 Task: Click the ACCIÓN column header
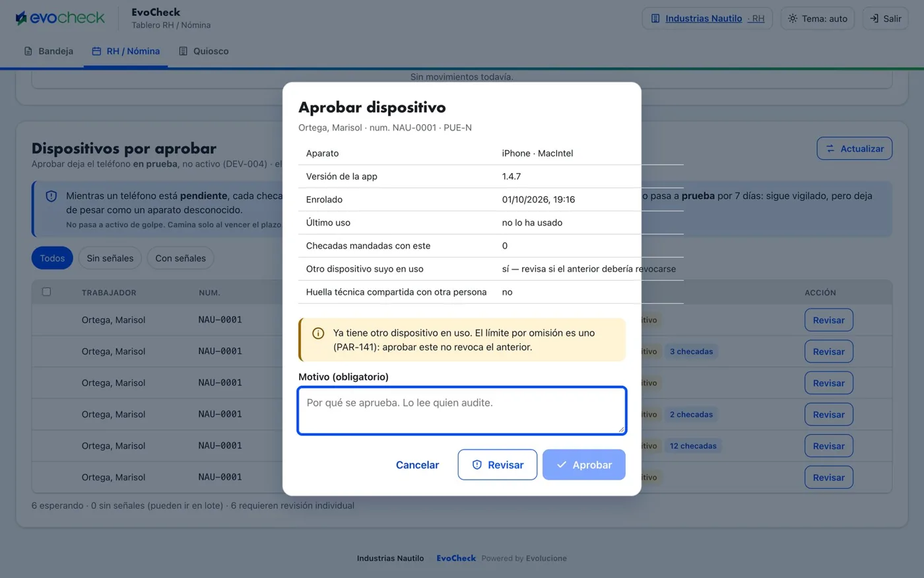click(x=820, y=293)
